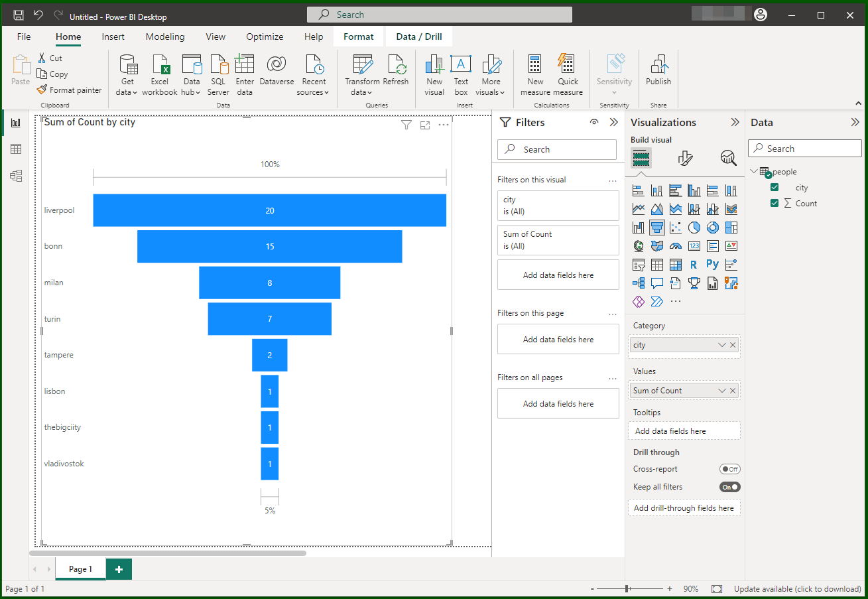The image size is (868, 599).
Task: Open the Sum of Count field dropdown
Action: pyautogui.click(x=721, y=391)
